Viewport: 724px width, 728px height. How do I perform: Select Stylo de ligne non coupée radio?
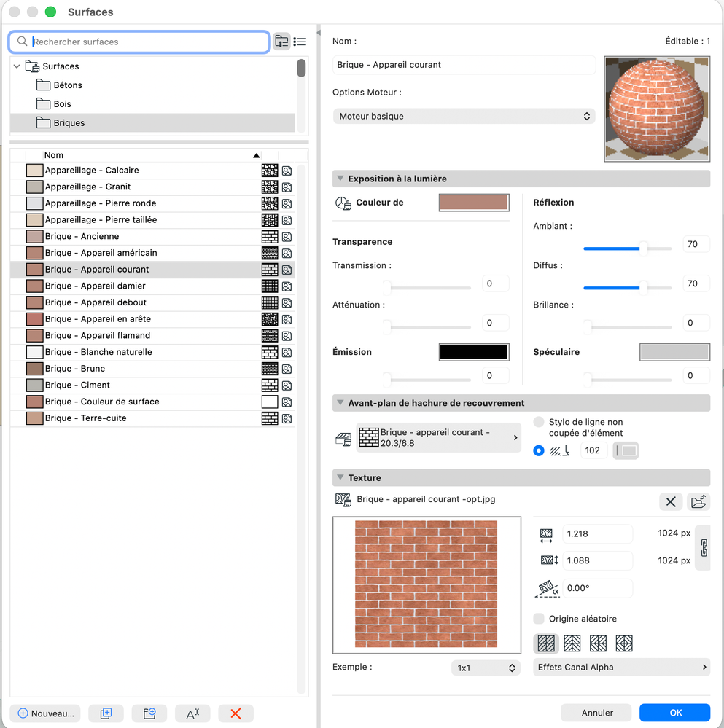(x=539, y=422)
